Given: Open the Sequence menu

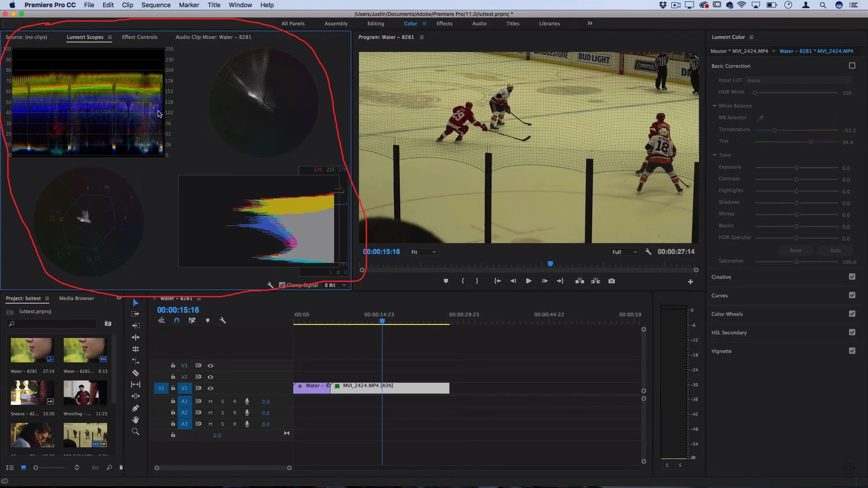Looking at the screenshot, I should (x=156, y=5).
